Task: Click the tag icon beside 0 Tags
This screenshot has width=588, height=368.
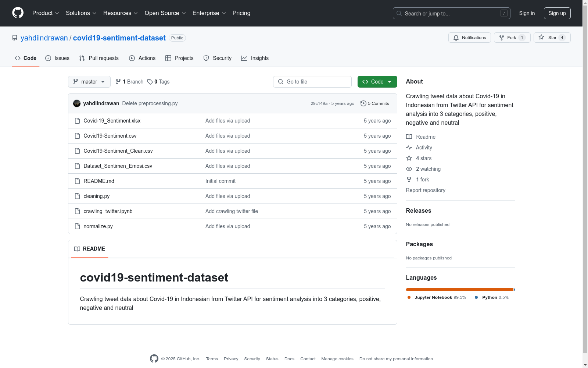Action: [150, 82]
